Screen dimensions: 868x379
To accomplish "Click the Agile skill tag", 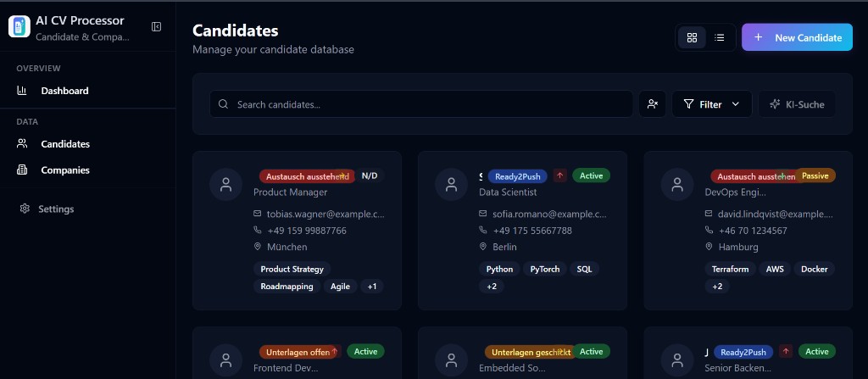I will pos(341,287).
